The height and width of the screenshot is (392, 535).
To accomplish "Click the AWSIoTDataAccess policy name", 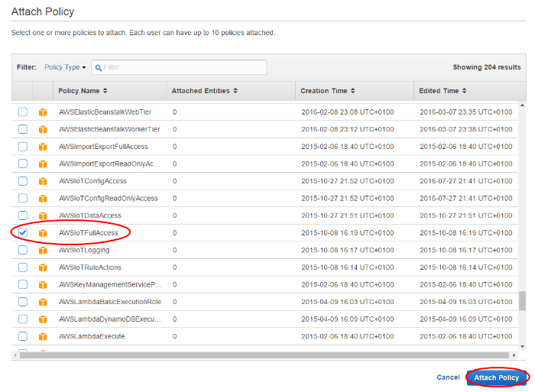I will [90, 215].
